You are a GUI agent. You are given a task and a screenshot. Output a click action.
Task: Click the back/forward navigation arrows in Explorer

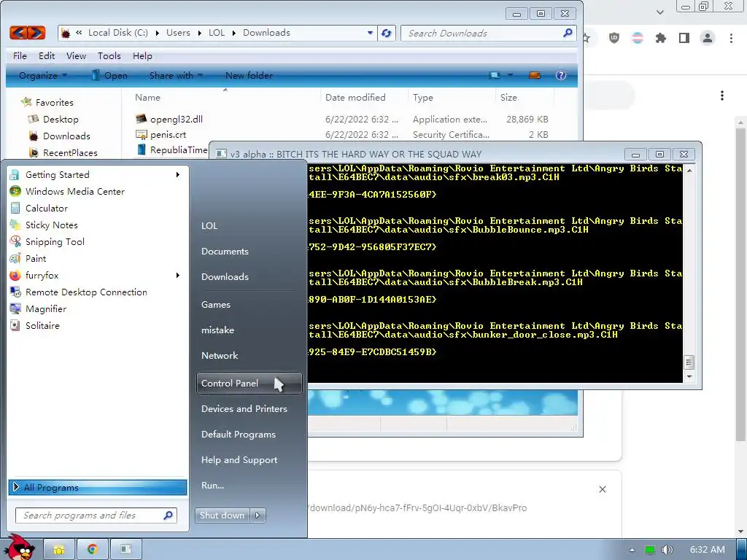click(x=28, y=33)
